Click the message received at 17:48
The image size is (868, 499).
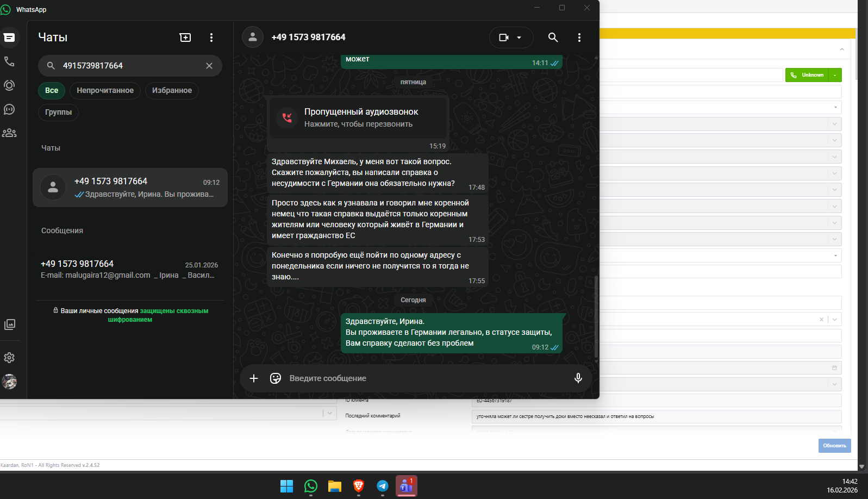click(x=377, y=173)
